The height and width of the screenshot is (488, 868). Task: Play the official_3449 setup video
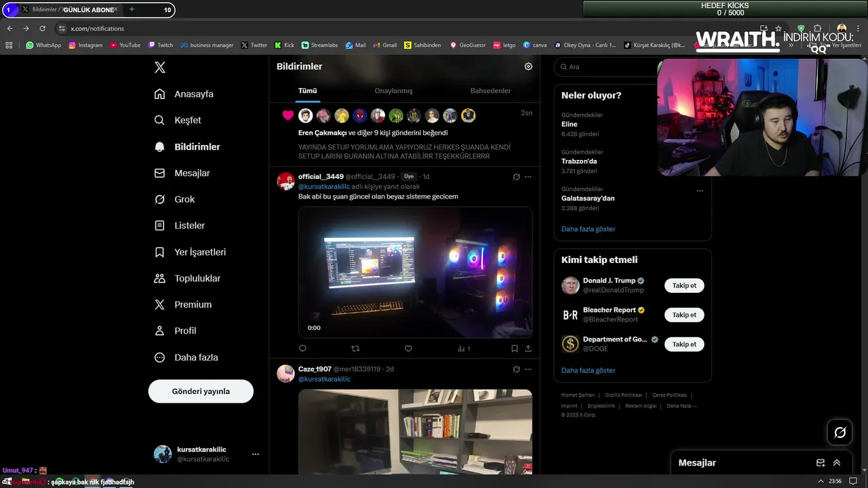[x=415, y=272]
